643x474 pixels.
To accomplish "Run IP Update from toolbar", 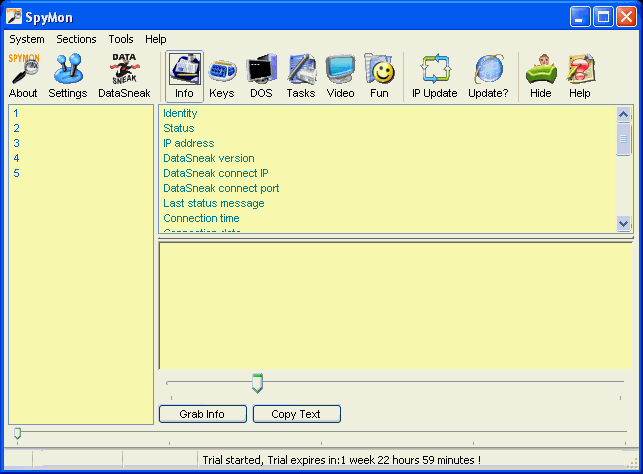I will coord(435,76).
